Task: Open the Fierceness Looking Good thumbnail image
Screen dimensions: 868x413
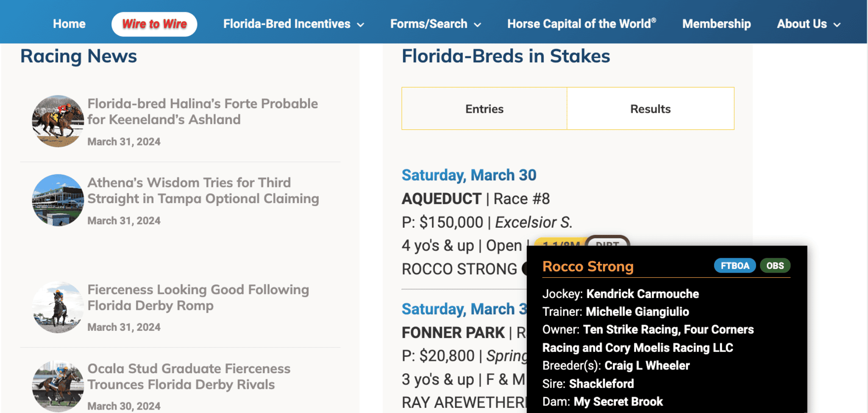Action: click(x=58, y=307)
